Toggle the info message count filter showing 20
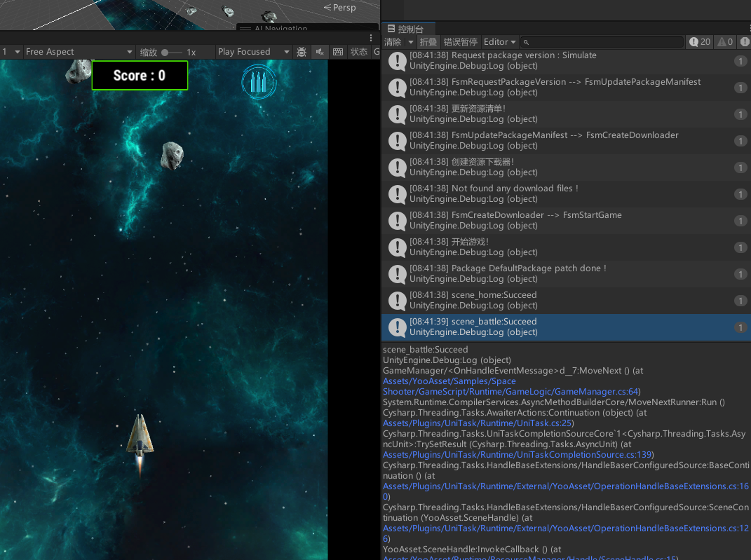This screenshot has width=751, height=560. 700,42
